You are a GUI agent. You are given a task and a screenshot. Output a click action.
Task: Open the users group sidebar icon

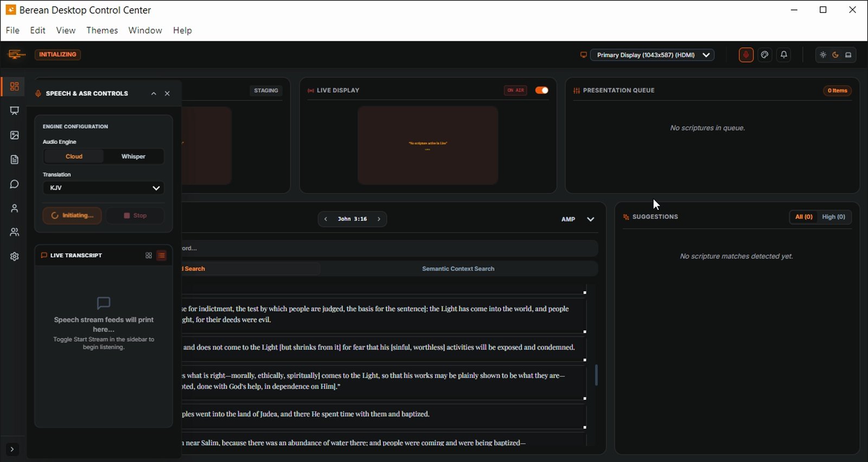point(15,232)
